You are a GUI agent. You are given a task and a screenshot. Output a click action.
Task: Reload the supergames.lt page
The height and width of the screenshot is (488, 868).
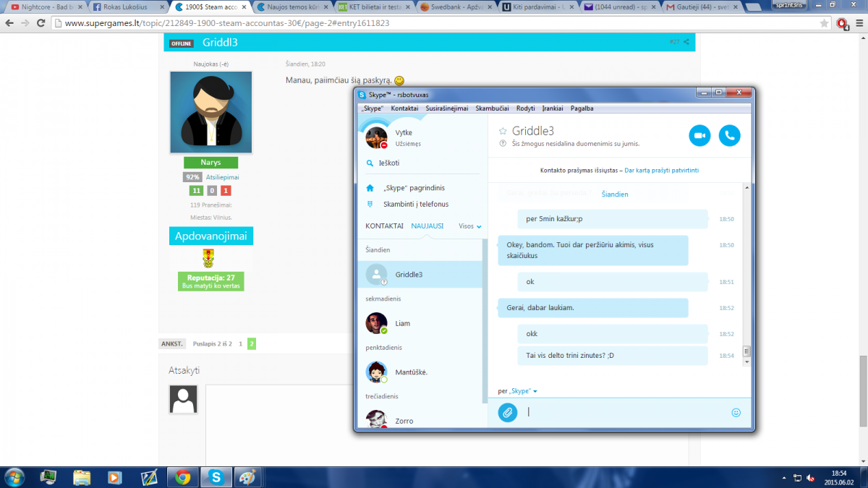coord(43,23)
